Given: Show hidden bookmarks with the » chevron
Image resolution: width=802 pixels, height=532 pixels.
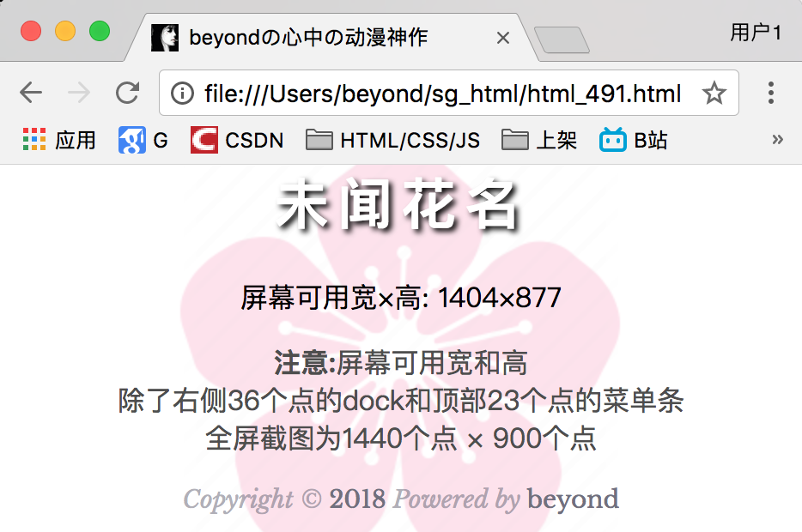Looking at the screenshot, I should point(777,140).
